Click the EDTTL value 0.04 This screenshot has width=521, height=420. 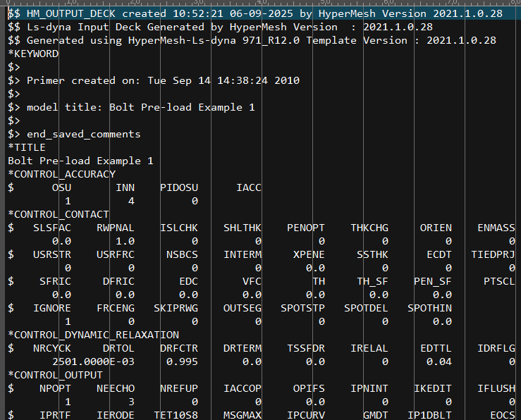pos(439,362)
